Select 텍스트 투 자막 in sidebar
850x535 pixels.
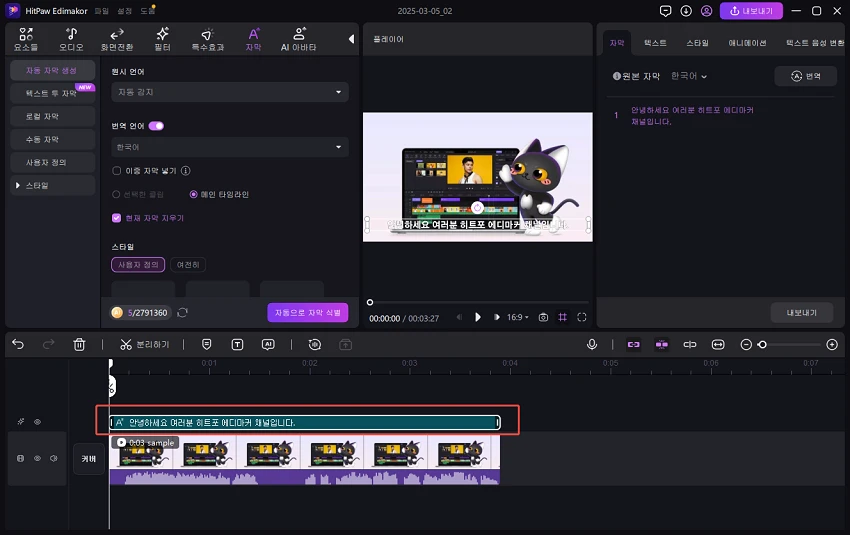point(53,93)
